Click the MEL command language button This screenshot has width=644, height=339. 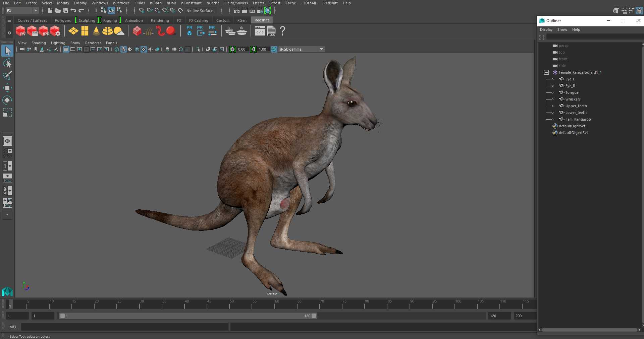pyautogui.click(x=13, y=327)
